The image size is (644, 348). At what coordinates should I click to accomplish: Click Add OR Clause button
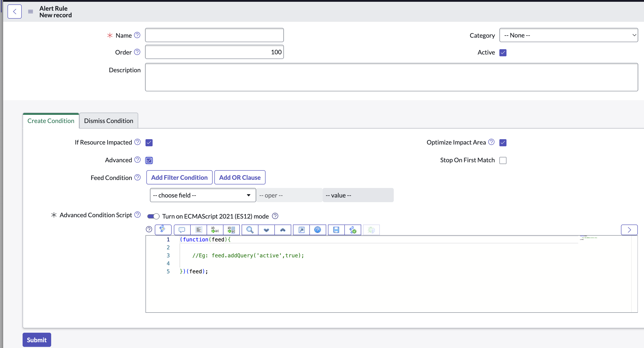pos(240,177)
